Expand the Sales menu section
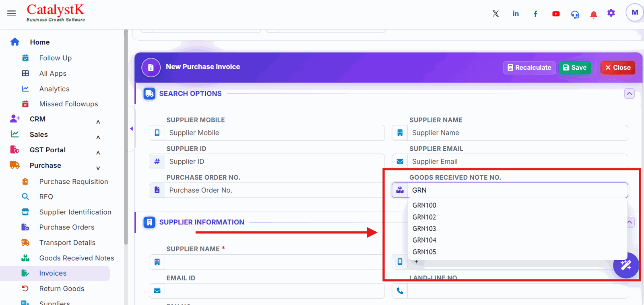This screenshot has height=305, width=644. pos(98,137)
